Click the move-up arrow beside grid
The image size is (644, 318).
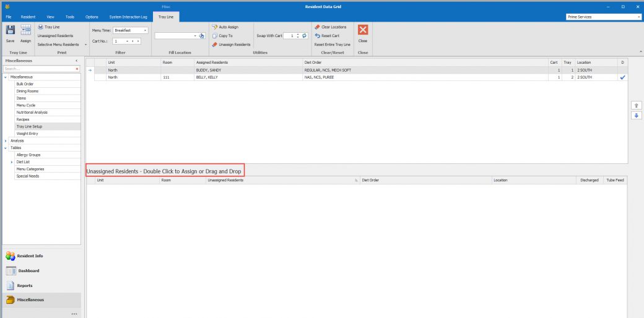coord(635,106)
